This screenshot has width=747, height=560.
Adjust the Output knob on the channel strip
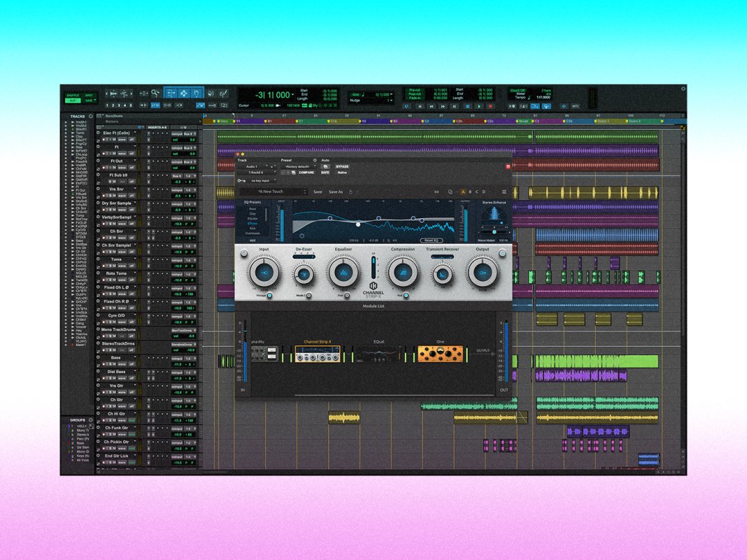click(483, 273)
